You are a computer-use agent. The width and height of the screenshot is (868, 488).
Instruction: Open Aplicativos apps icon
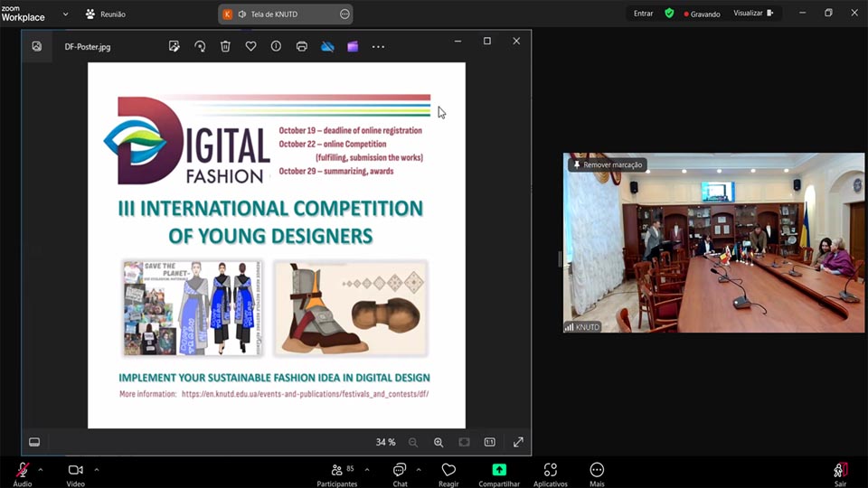click(x=551, y=470)
